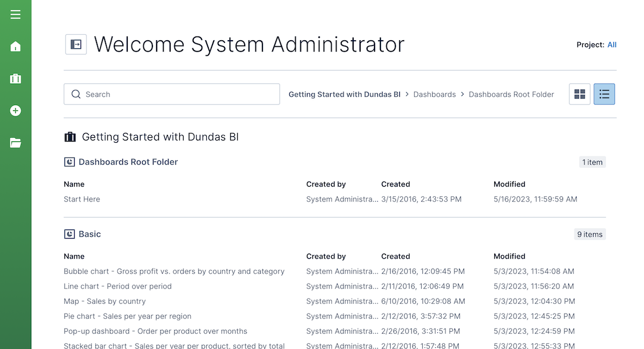Change project filter via All link

pos(612,45)
